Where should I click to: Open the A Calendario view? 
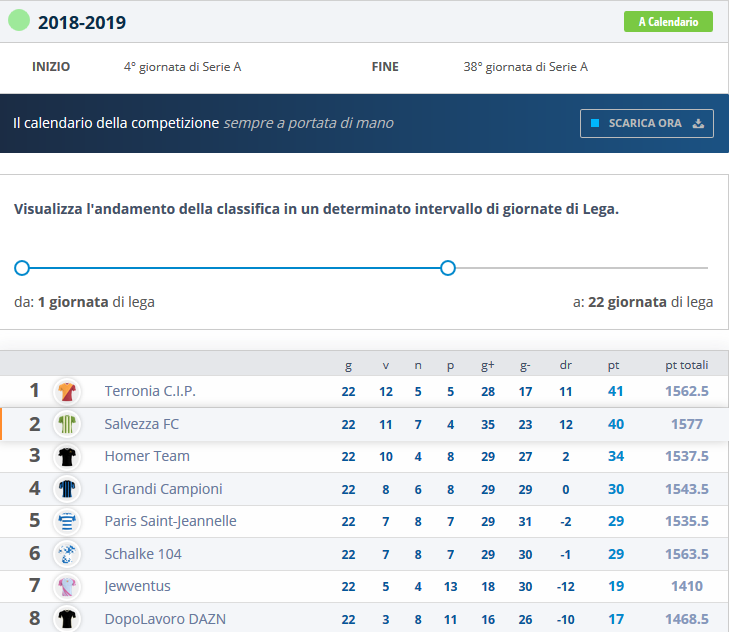[668, 22]
